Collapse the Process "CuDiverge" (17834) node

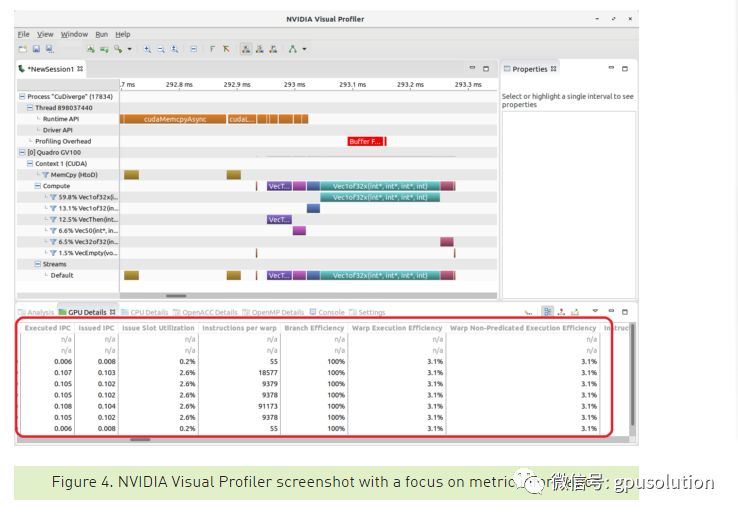point(22,96)
